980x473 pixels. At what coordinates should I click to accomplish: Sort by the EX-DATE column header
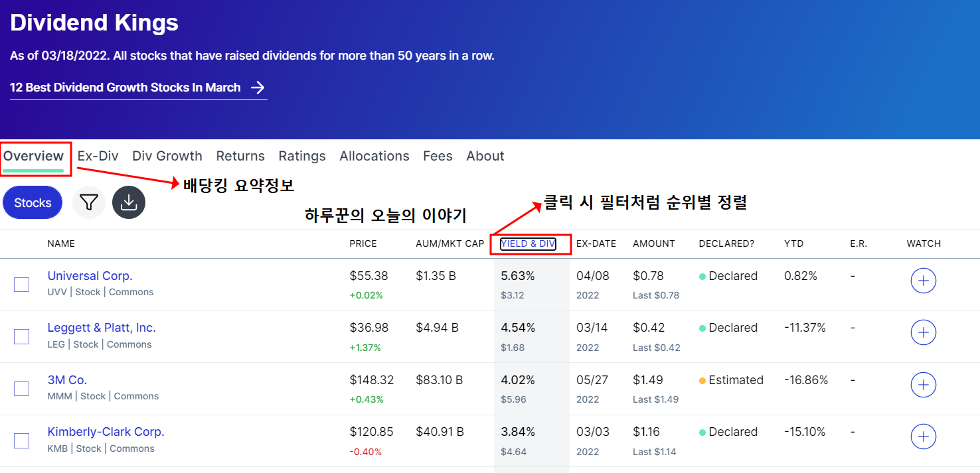tap(596, 243)
